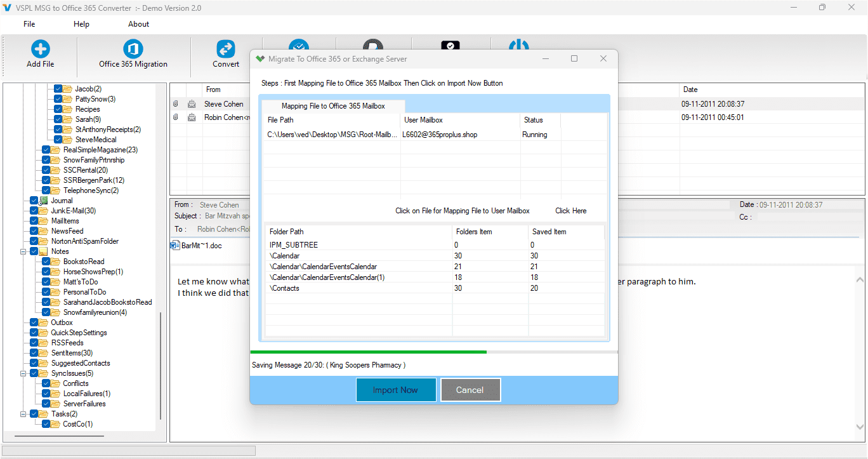Collapse the SyncIssues(5) tree node
868x459 pixels.
pos(23,373)
